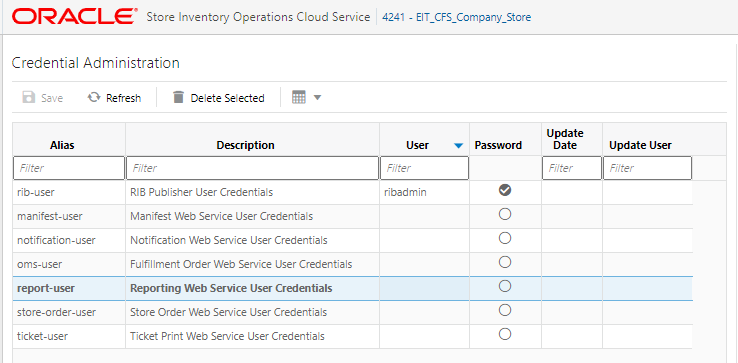This screenshot has height=363, width=738.
Task: Expand the dropdown arrow beside the grid icon
Action: (x=317, y=97)
